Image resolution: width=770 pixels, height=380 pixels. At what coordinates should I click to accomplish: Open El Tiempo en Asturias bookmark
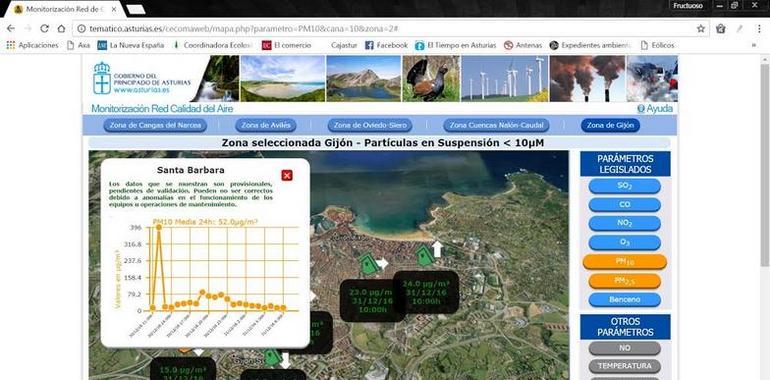(x=456, y=45)
